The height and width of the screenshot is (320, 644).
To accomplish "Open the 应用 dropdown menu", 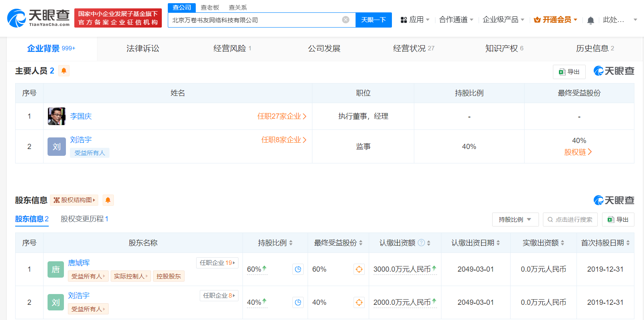I will (x=415, y=20).
